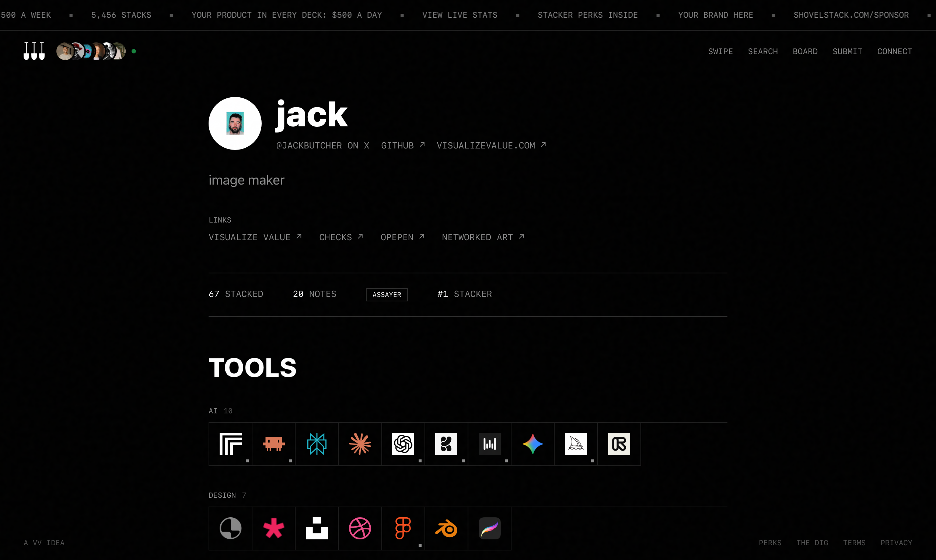Open the Checks external link
Screen dimensions: 936x560
[341, 237]
